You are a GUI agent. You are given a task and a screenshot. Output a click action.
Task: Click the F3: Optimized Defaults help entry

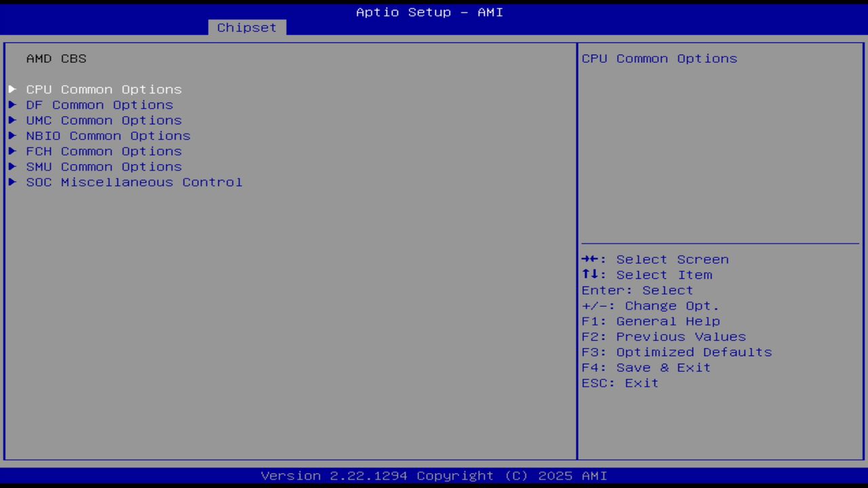pos(676,352)
